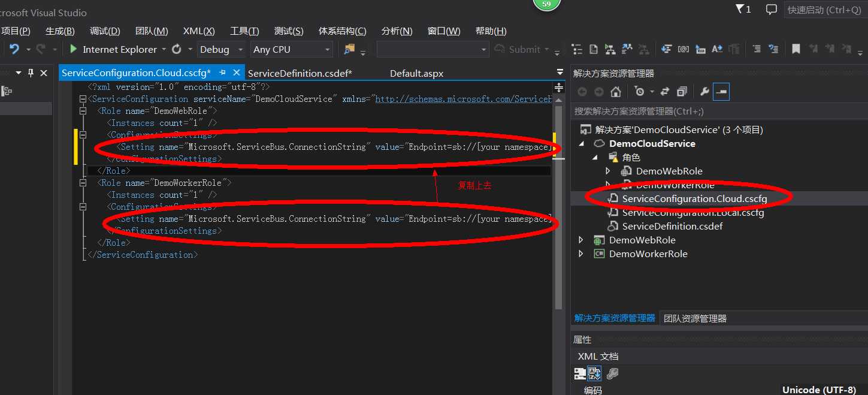
Task: Select ServiceDefinition.csdef in Solution Explorer
Action: click(x=672, y=226)
